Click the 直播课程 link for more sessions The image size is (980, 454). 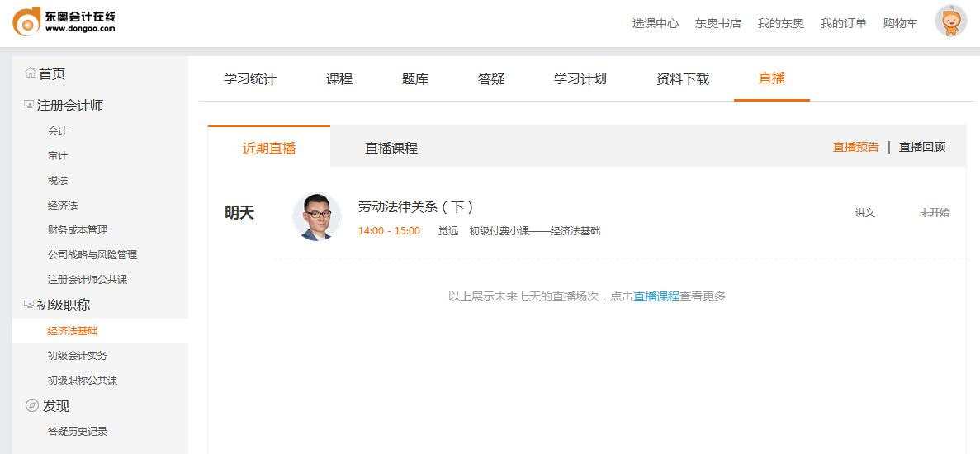click(x=656, y=296)
